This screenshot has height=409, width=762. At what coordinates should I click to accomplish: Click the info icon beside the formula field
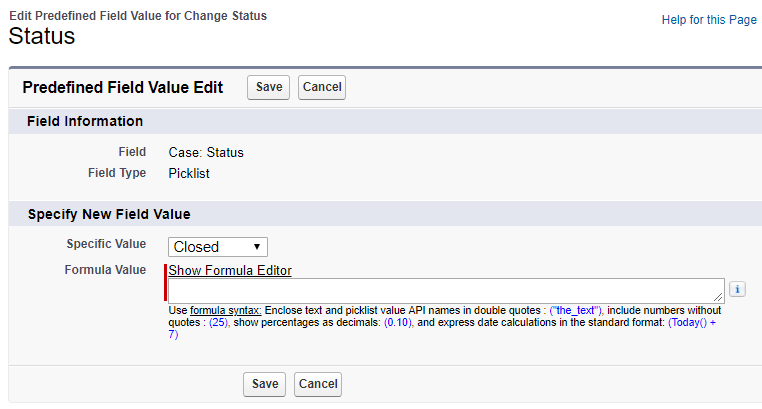tap(737, 289)
